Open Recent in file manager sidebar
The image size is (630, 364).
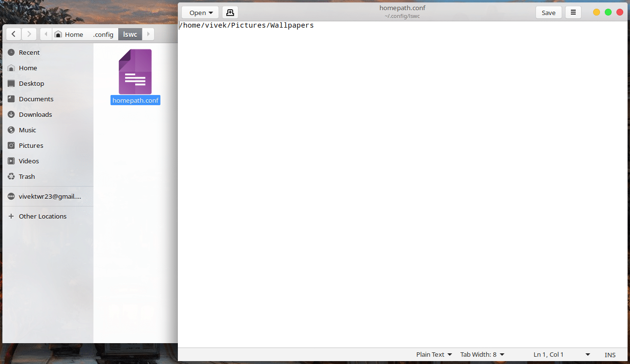coord(48,52)
